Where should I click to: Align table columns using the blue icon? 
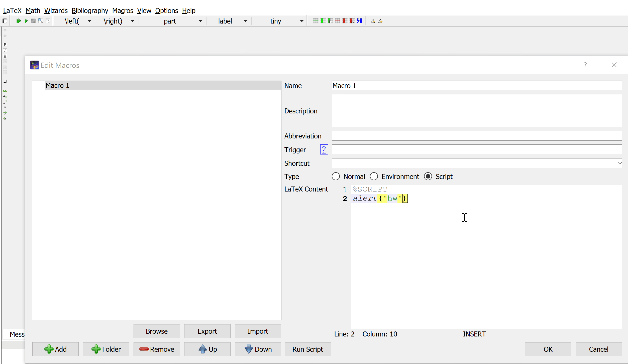tap(359, 21)
